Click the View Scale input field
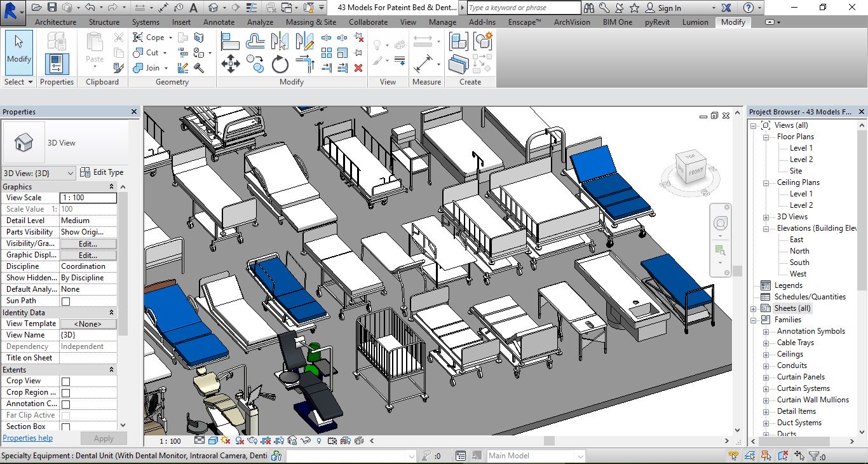 click(x=88, y=198)
